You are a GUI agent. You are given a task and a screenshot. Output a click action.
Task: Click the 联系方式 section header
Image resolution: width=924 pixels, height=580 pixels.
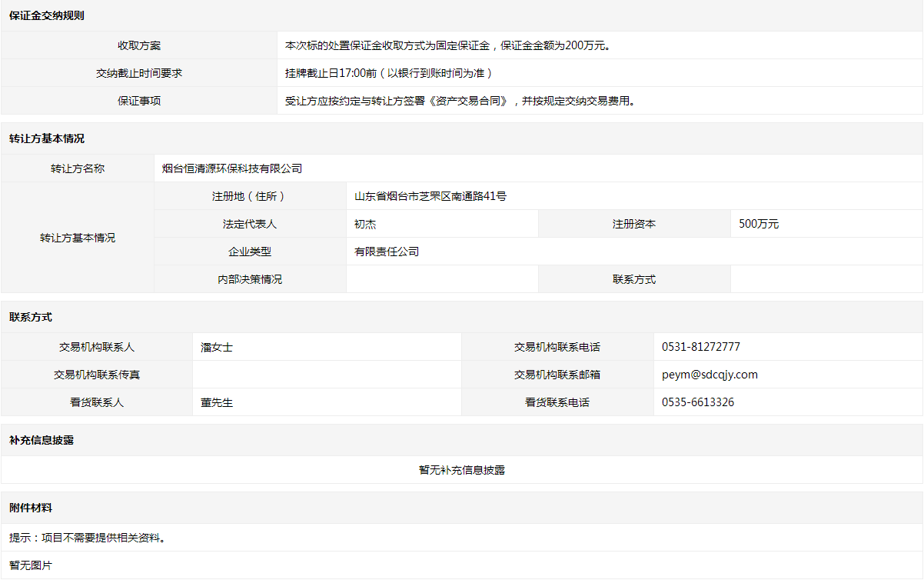31,317
